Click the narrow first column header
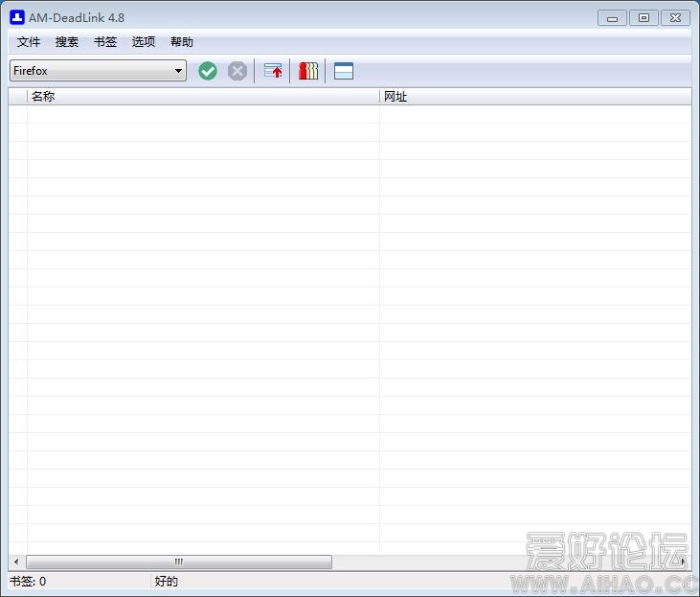The image size is (700, 597). [x=17, y=97]
